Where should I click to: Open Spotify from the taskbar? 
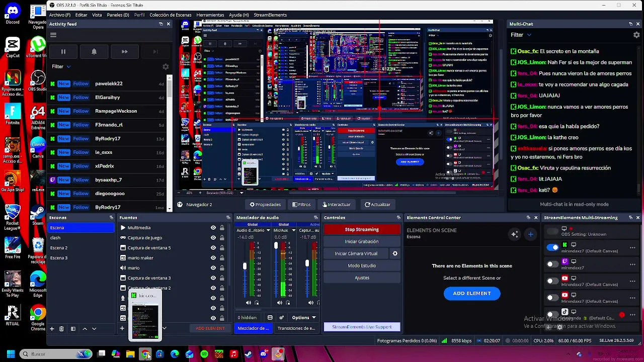(x=204, y=354)
